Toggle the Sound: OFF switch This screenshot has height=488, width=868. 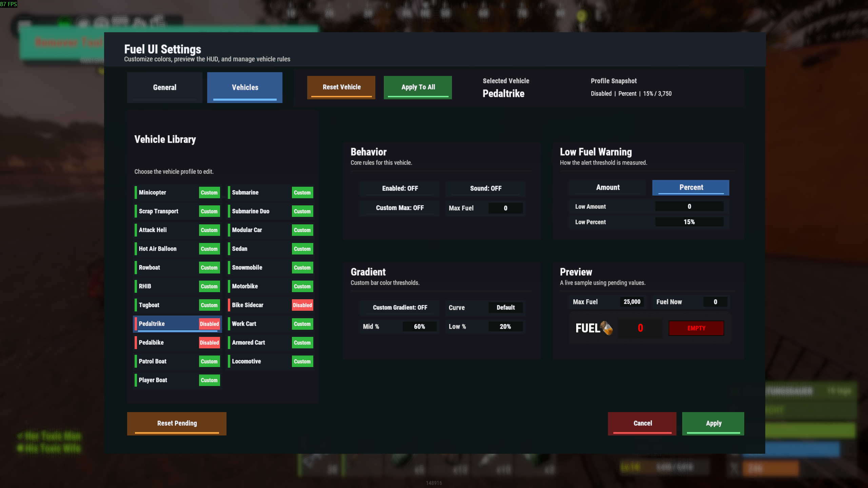pos(485,188)
